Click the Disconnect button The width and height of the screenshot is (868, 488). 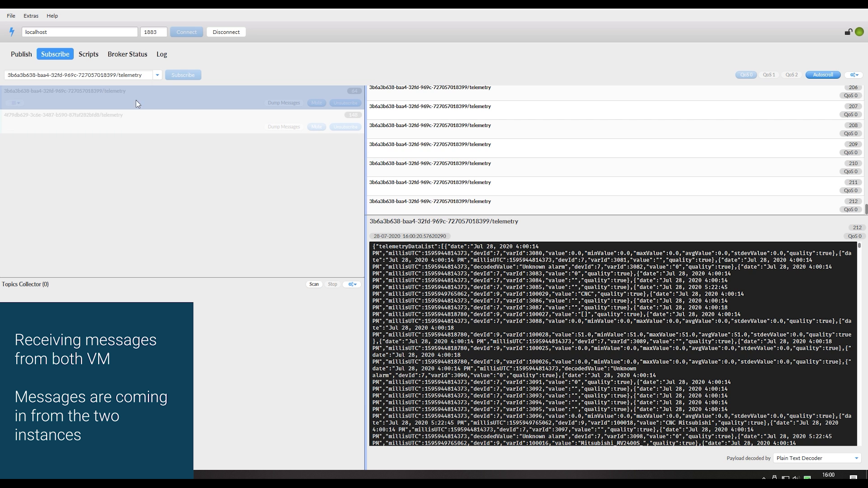point(226,32)
